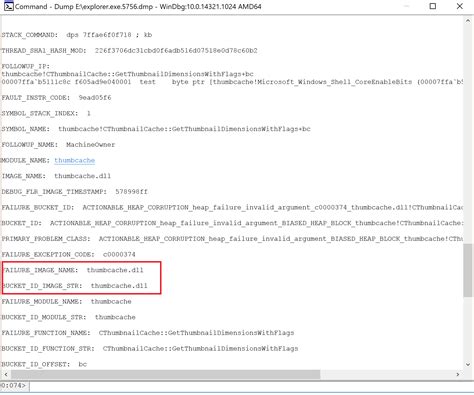Image resolution: width=474 pixels, height=395 pixels.
Task: Click the FOLLOWUP_IP label
Action: coord(25,66)
